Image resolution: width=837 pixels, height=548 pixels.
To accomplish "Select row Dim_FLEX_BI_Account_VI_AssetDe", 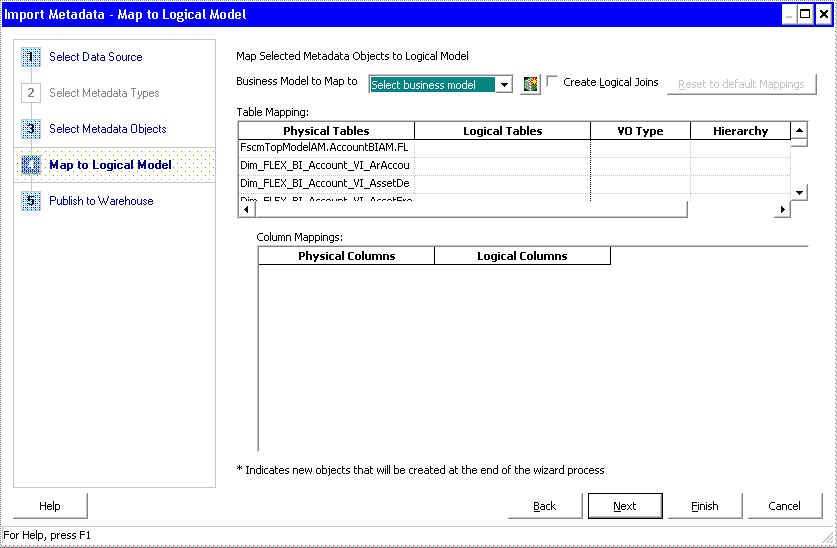I will coord(326,184).
